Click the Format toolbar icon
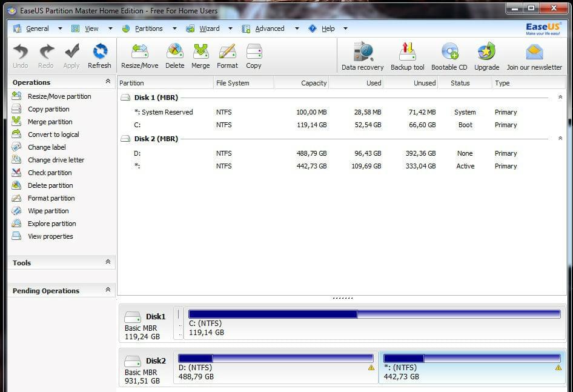573x392 pixels. point(227,51)
